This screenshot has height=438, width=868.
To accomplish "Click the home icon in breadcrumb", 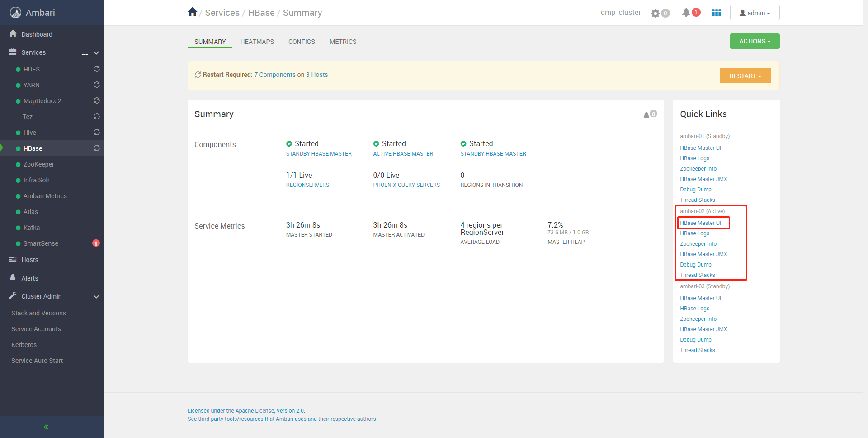I will click(193, 12).
